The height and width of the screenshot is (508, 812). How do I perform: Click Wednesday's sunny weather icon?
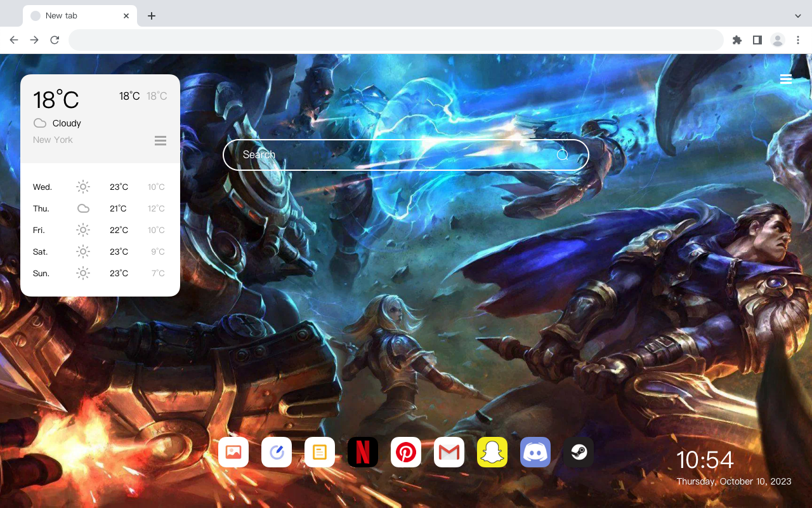click(x=83, y=187)
